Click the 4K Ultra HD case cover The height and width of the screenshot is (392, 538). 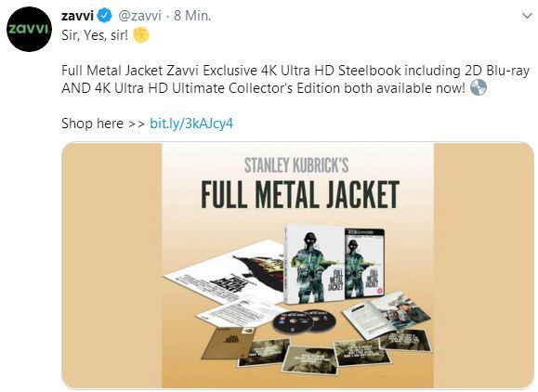tap(364, 263)
